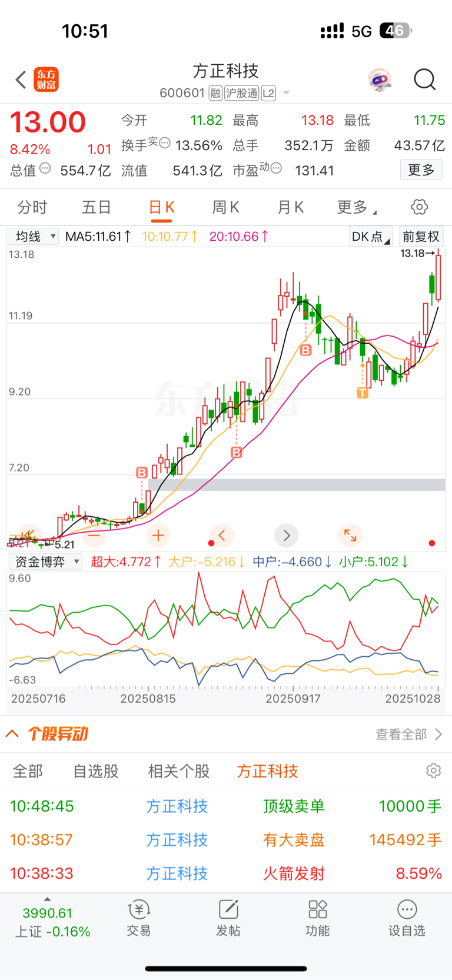Tap the T marker on chart

[363, 393]
